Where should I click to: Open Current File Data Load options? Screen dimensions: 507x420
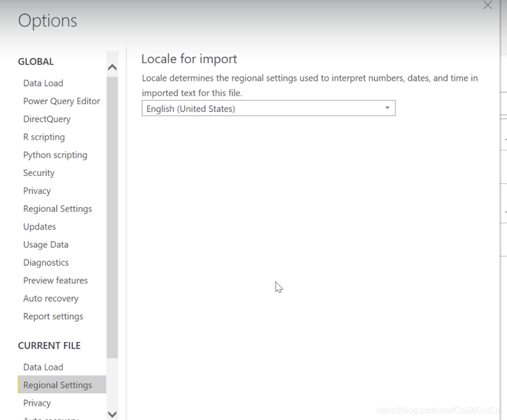pos(43,367)
